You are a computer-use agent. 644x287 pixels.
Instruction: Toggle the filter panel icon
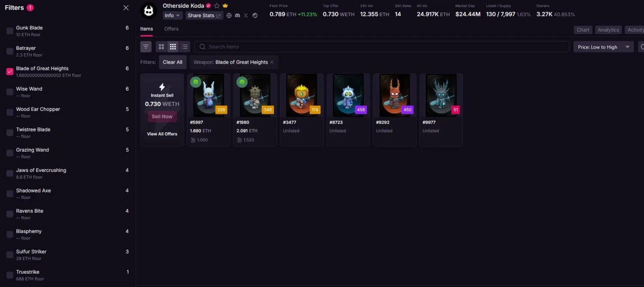[x=146, y=47]
